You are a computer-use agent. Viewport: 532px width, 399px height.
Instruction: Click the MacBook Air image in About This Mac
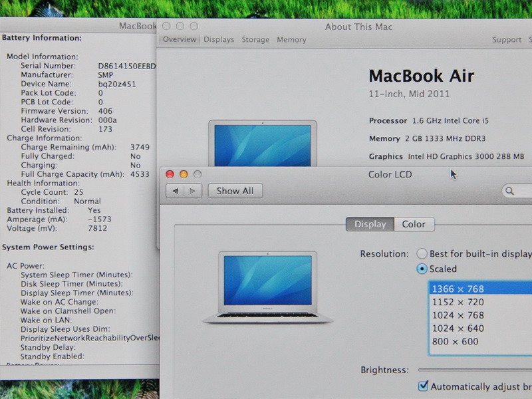[x=263, y=143]
